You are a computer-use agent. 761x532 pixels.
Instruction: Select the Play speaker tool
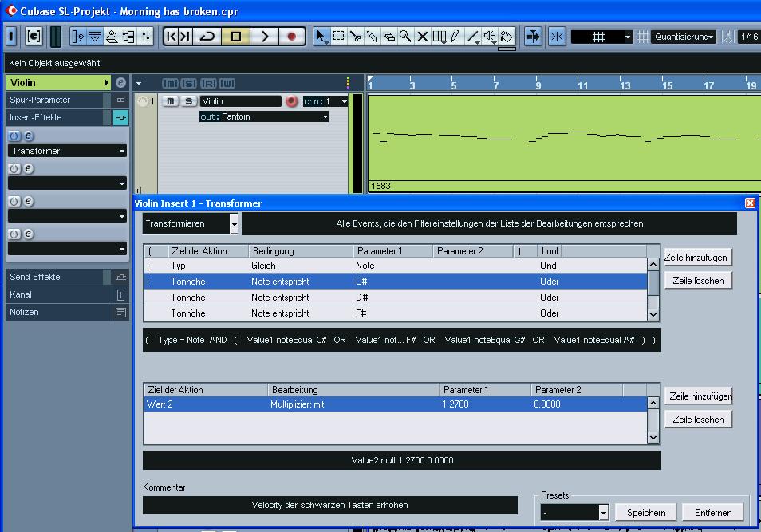489,37
